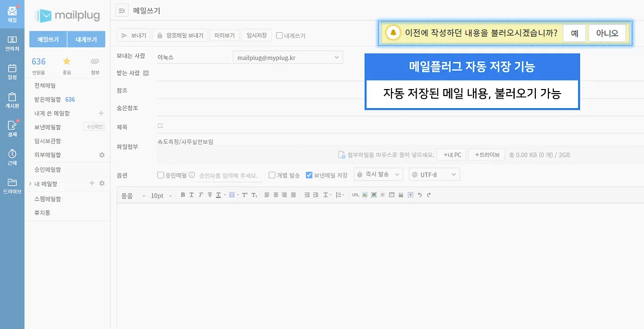Open the 연락처 contacts module
Viewport: 644px width, 329px height.
[x=12, y=44]
